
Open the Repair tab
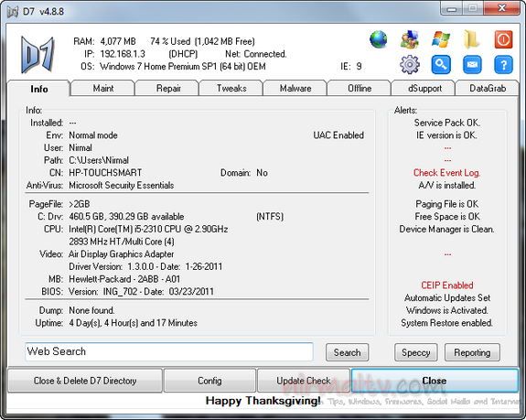[168, 88]
